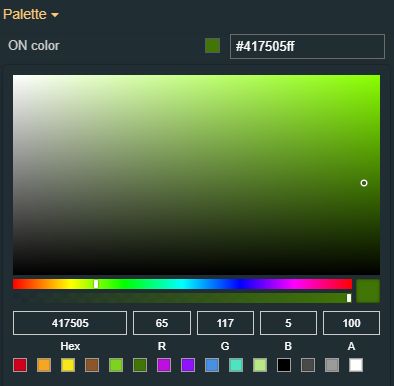The image size is (394, 386).
Task: Pick the dark green preset swatch
Action: (140, 365)
